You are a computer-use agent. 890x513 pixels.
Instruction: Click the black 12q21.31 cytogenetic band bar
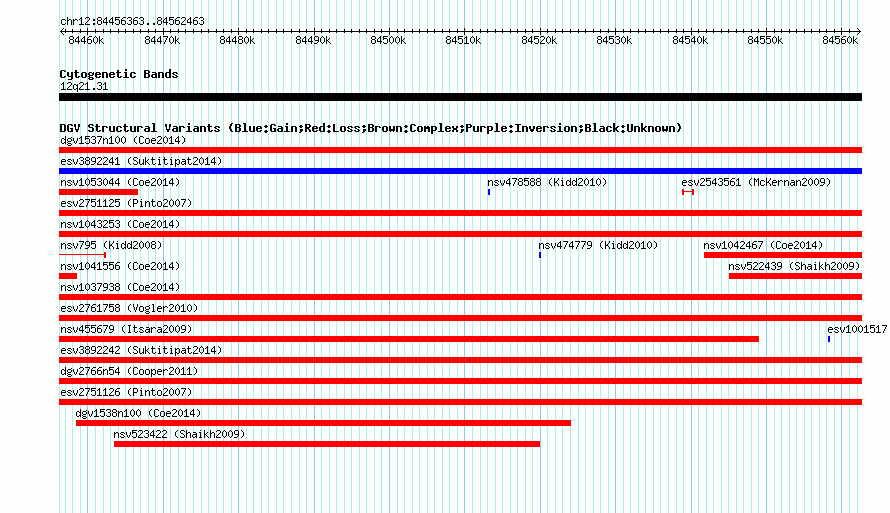point(460,97)
